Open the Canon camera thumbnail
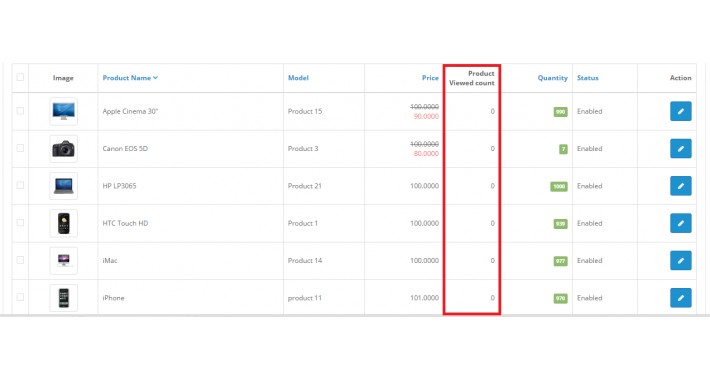This screenshot has width=710, height=380. tap(63, 149)
